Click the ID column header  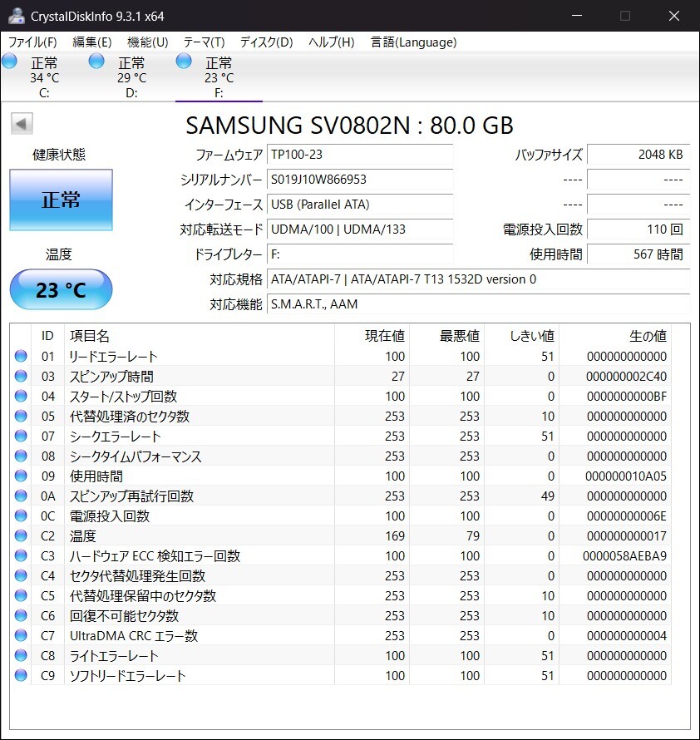pos(47,336)
